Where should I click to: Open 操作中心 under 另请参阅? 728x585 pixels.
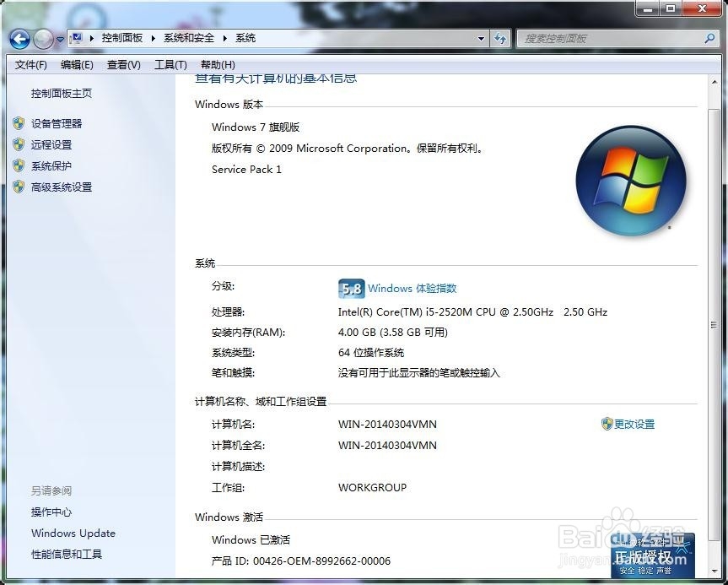(51, 512)
